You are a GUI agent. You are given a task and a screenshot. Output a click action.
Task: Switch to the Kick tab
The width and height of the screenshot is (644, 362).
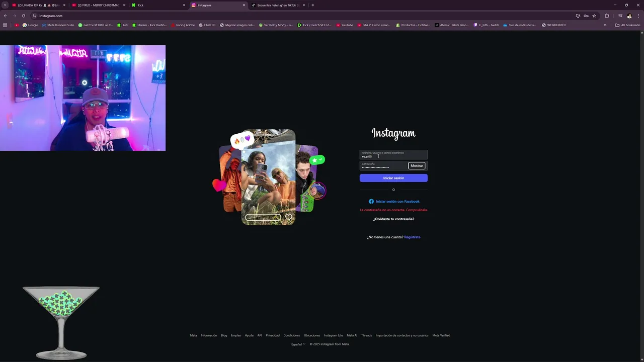158,5
